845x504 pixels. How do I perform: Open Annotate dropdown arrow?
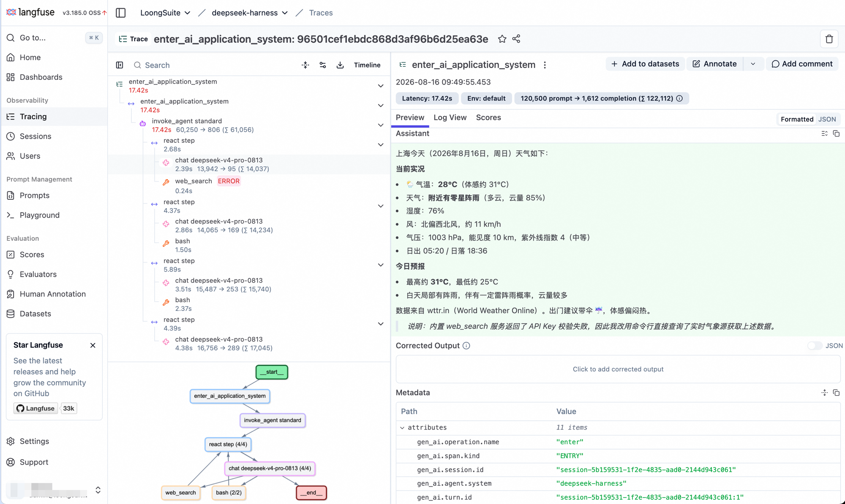pos(753,64)
